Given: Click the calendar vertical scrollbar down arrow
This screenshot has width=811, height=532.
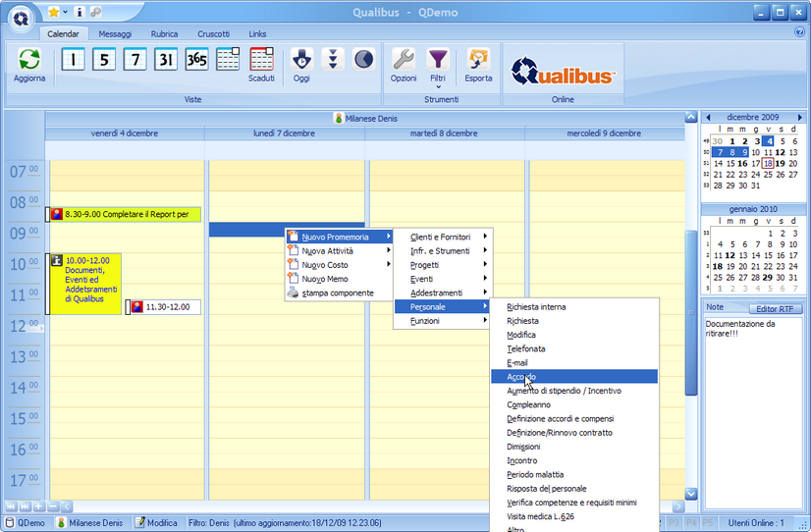Looking at the screenshot, I should coord(690,494).
